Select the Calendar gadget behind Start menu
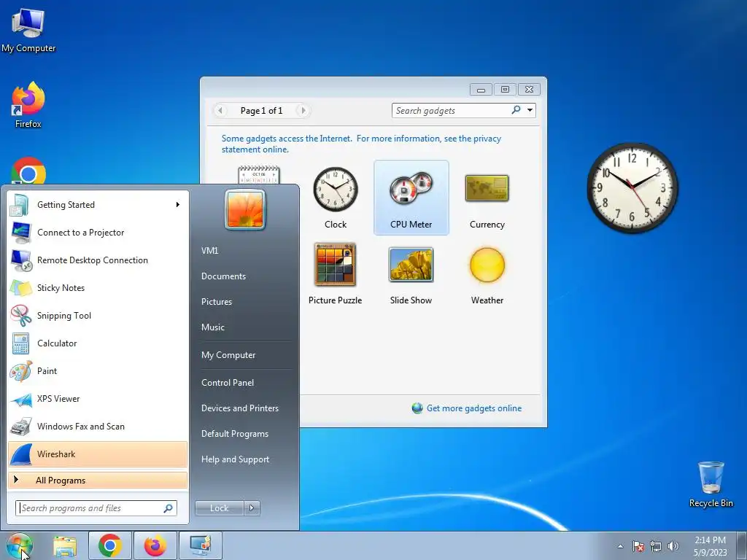747x560 pixels. pyautogui.click(x=259, y=175)
